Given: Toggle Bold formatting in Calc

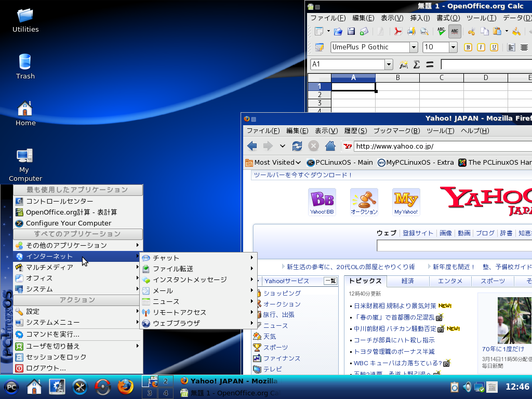Looking at the screenshot, I should point(468,47).
